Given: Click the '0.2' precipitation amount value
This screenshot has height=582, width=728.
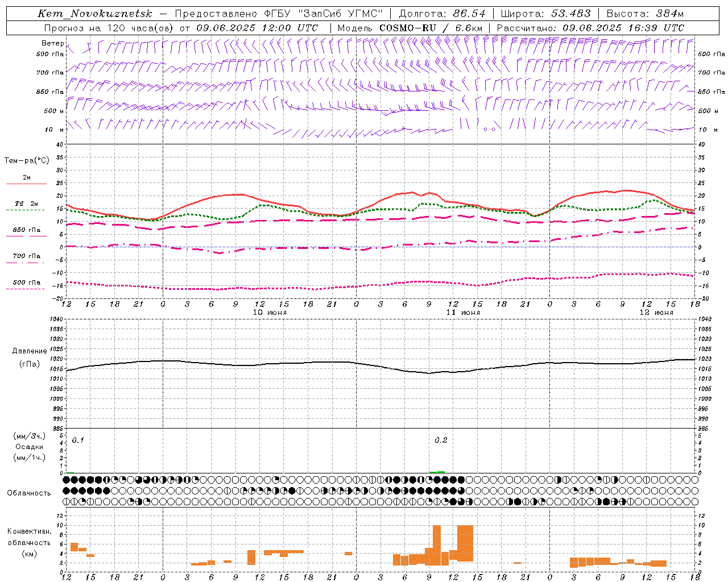Looking at the screenshot, I should 441,440.
